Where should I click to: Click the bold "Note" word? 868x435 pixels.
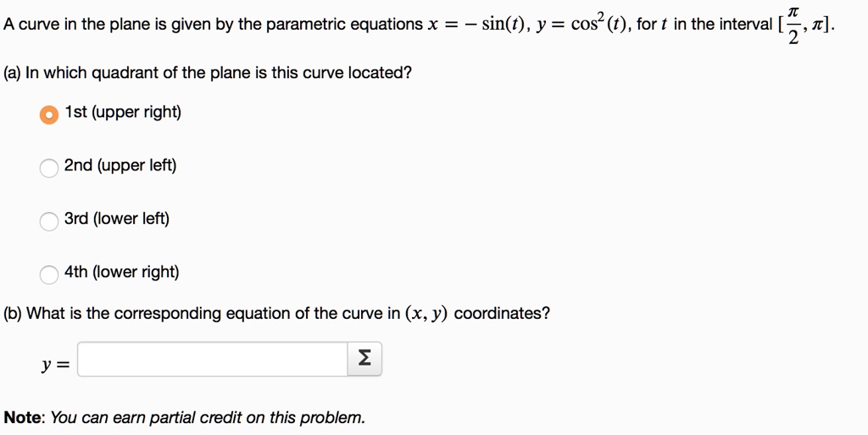click(22, 417)
